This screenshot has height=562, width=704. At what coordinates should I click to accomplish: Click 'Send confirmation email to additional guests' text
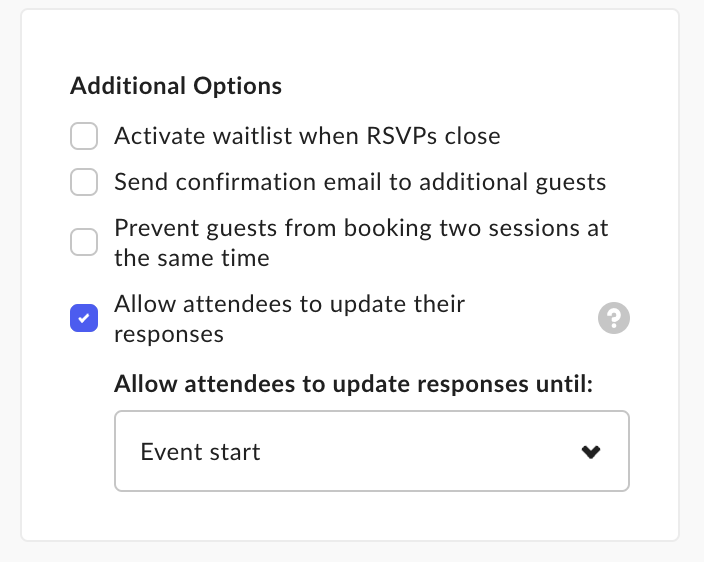click(360, 182)
